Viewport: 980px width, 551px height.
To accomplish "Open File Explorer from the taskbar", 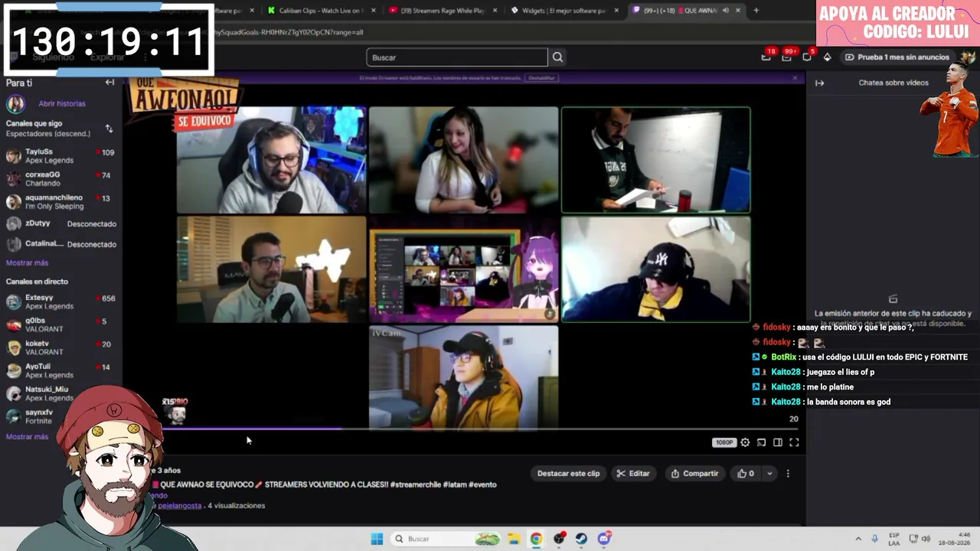I will pos(514,539).
